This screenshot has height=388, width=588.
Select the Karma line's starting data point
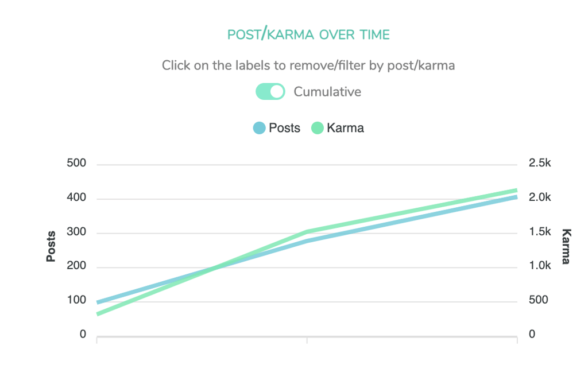(x=98, y=314)
